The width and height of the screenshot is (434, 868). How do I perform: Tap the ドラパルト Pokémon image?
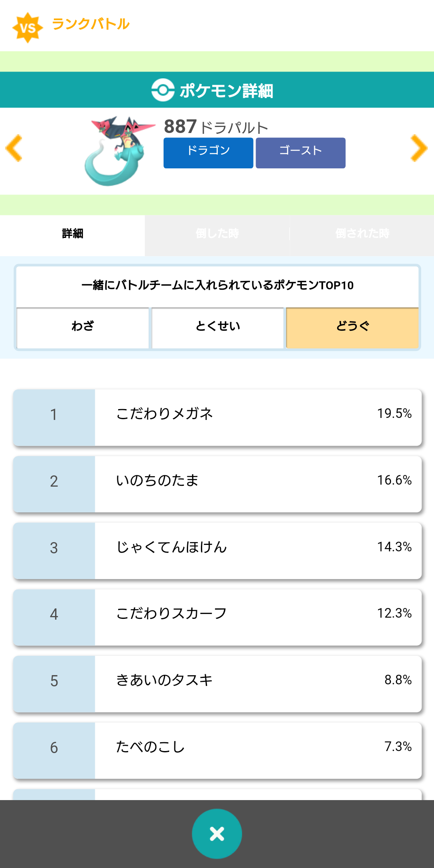click(119, 151)
